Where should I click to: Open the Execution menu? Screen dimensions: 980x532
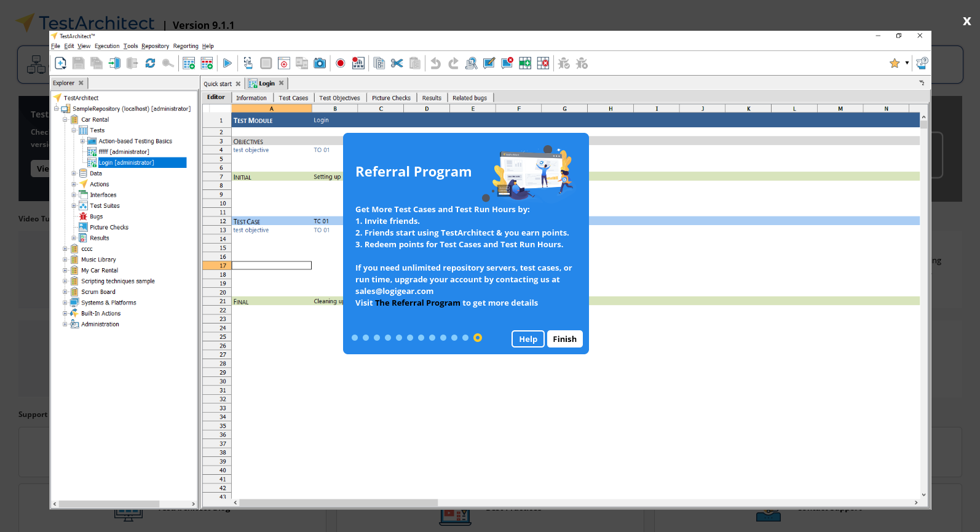coord(107,46)
